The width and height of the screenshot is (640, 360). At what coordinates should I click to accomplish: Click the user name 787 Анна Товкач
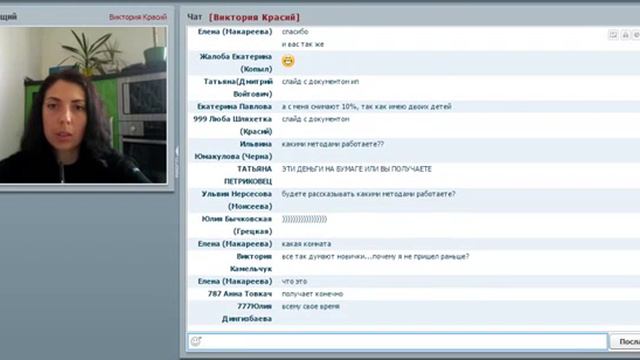tap(240, 294)
